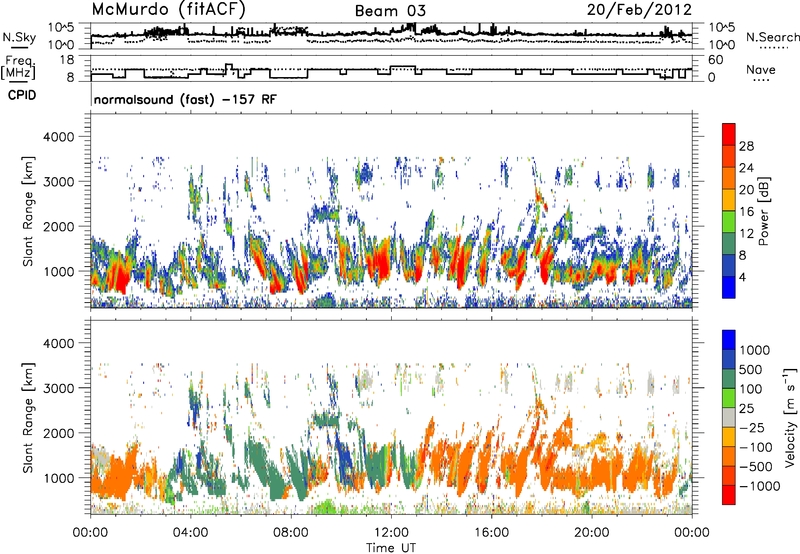The image size is (800, 554).
Task: Click the CPID label
Action: [22, 95]
